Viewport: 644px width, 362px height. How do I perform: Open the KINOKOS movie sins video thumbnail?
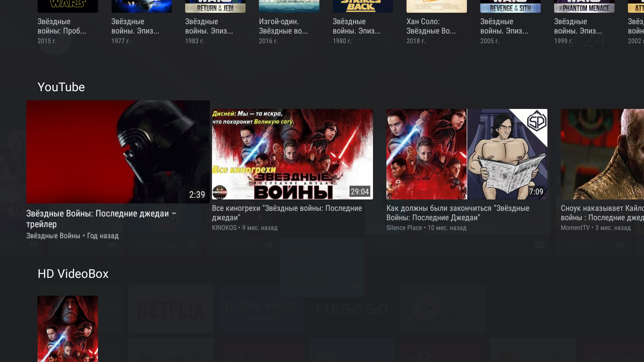coord(292,154)
